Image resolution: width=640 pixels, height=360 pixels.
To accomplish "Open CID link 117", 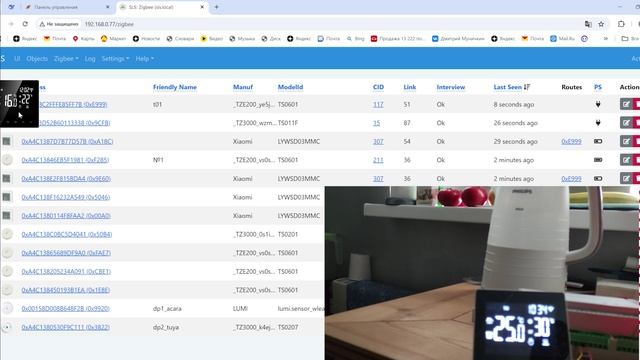I will pos(378,104).
